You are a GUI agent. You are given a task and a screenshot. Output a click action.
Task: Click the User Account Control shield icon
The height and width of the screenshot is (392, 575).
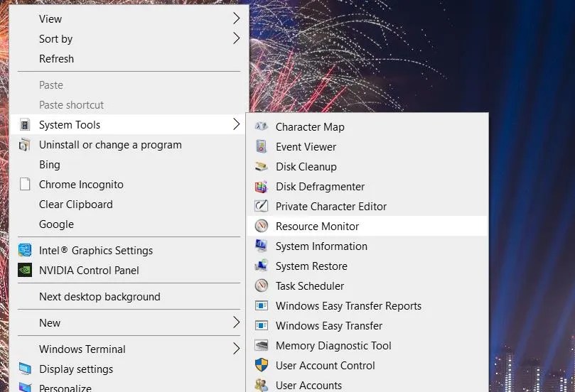tap(262, 365)
